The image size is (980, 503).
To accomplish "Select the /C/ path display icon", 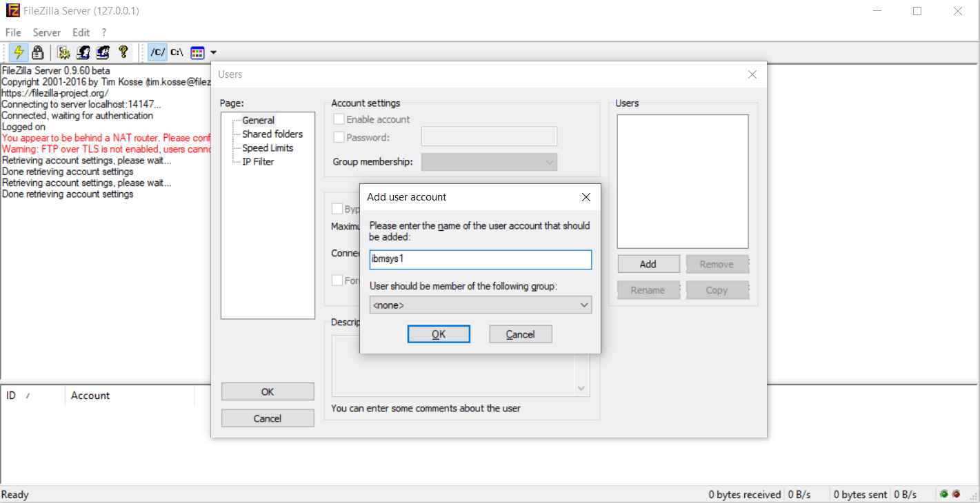I will (x=158, y=52).
